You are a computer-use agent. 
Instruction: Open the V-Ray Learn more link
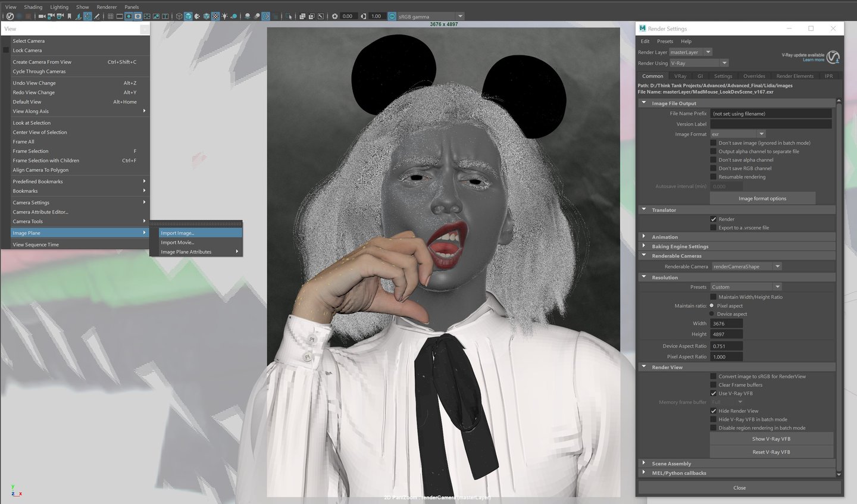tap(813, 60)
